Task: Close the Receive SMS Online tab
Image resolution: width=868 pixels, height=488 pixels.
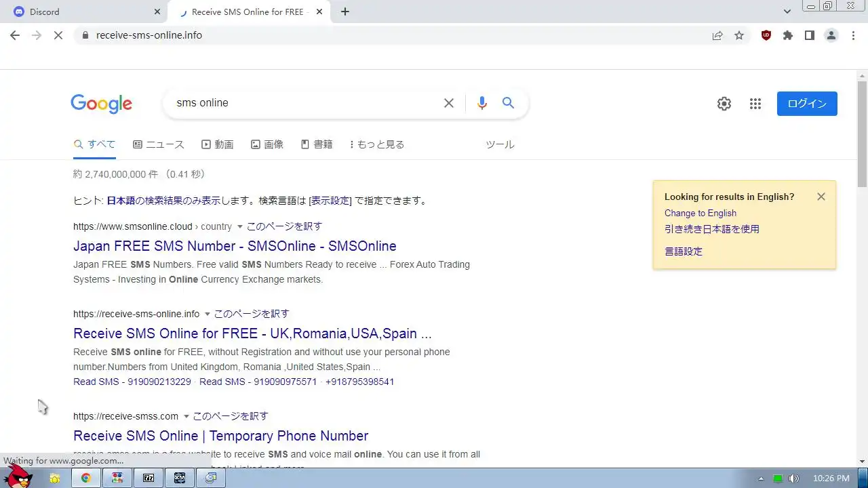Action: 319,12
